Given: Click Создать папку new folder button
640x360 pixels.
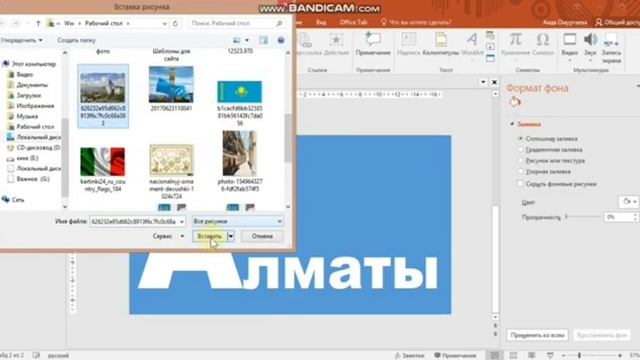Looking at the screenshot, I should click(x=76, y=40).
